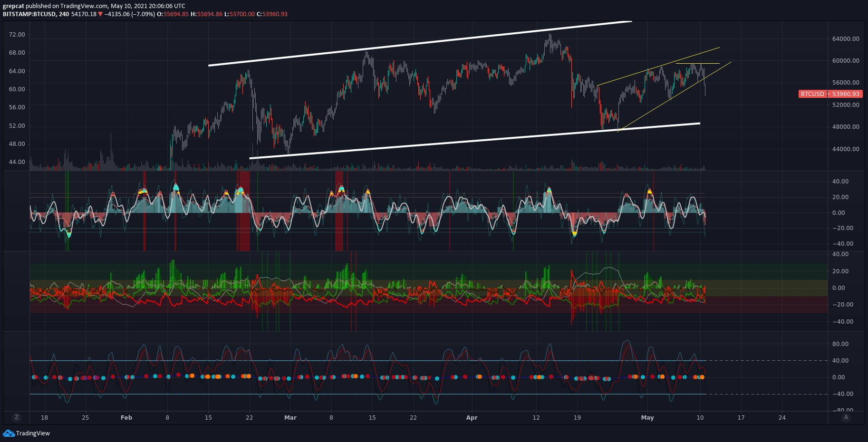The width and height of the screenshot is (868, 442).
Task: Click the 48000.00 price axis label
Action: coord(846,126)
